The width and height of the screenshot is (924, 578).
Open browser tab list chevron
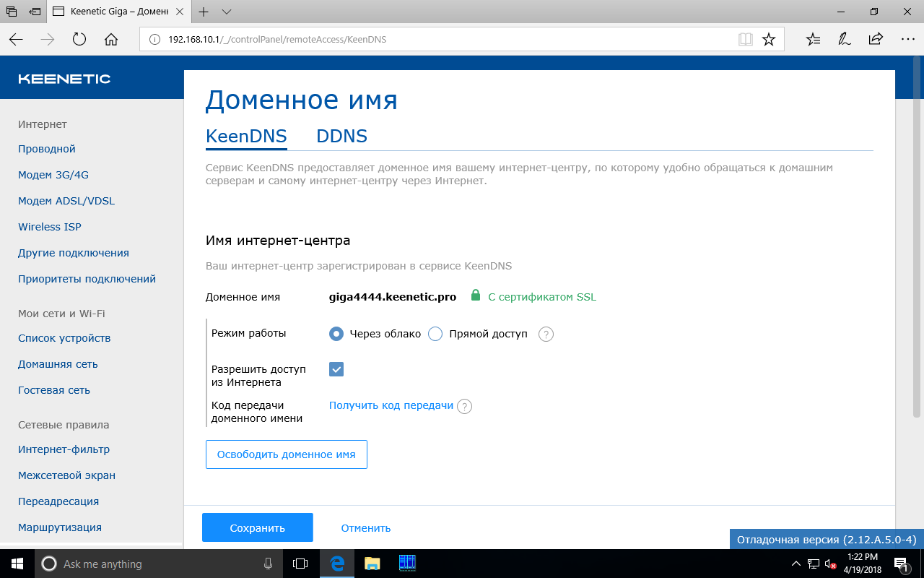(227, 12)
